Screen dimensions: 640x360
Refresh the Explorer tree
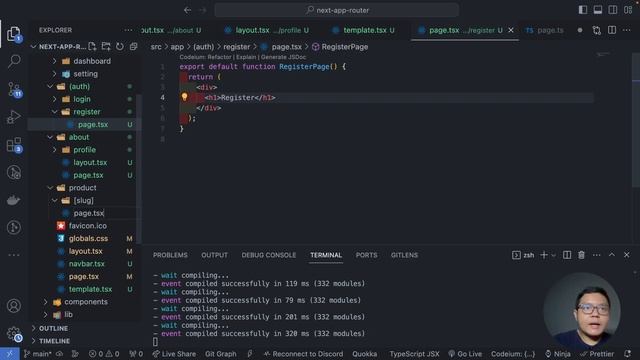[120, 47]
